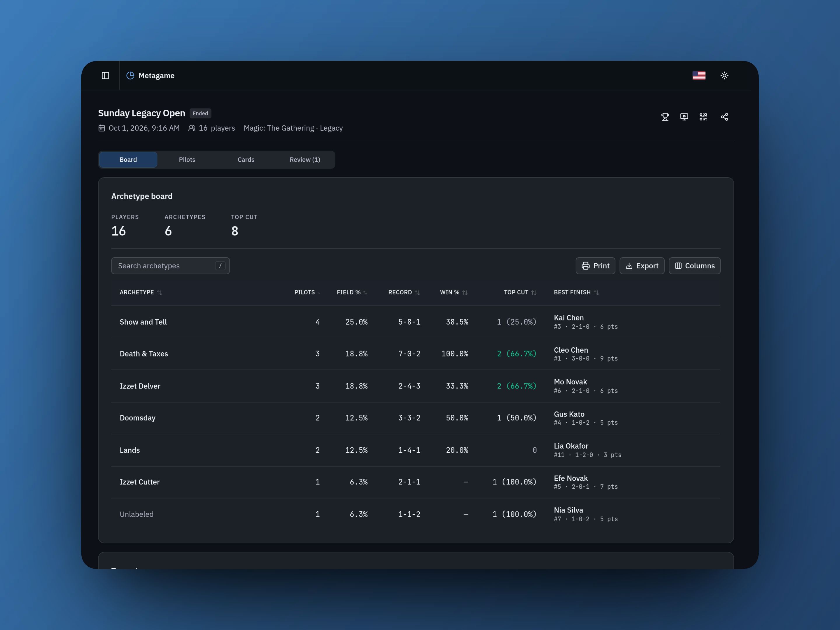Screen dimensions: 840x630
Task: Click the Doomsday archetype row
Action: 416,418
